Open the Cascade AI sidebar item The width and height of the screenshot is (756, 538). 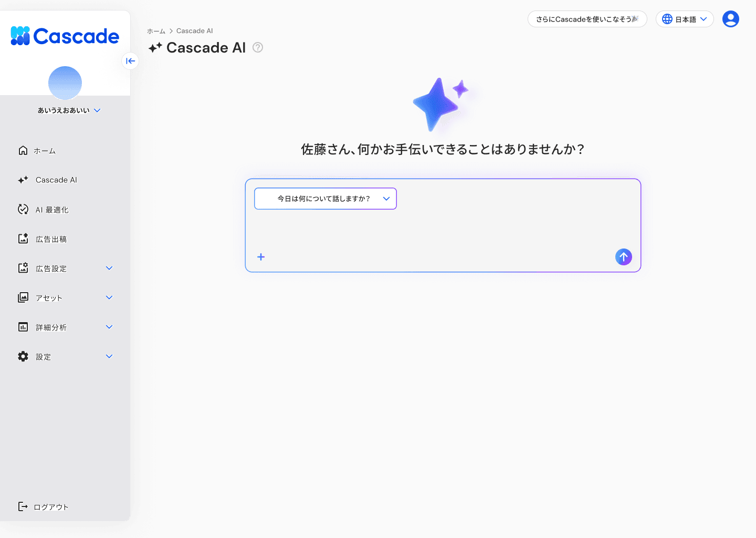click(55, 180)
